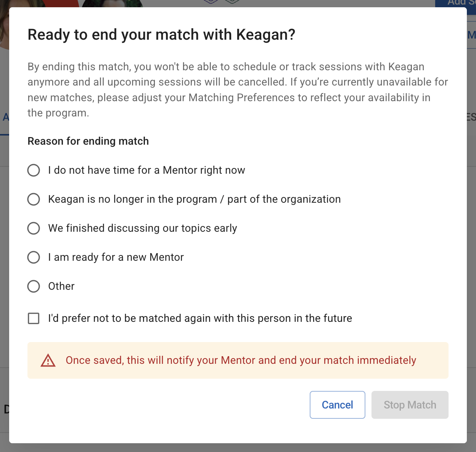Click the "Reason for ending match" heading
Image resolution: width=476 pixels, height=452 pixels.
(88, 141)
